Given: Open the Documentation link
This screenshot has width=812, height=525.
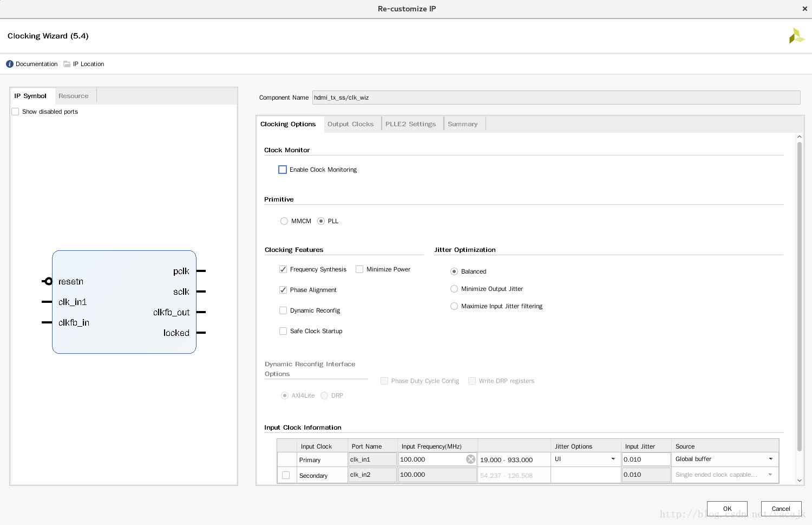Looking at the screenshot, I should pyautogui.click(x=36, y=64).
